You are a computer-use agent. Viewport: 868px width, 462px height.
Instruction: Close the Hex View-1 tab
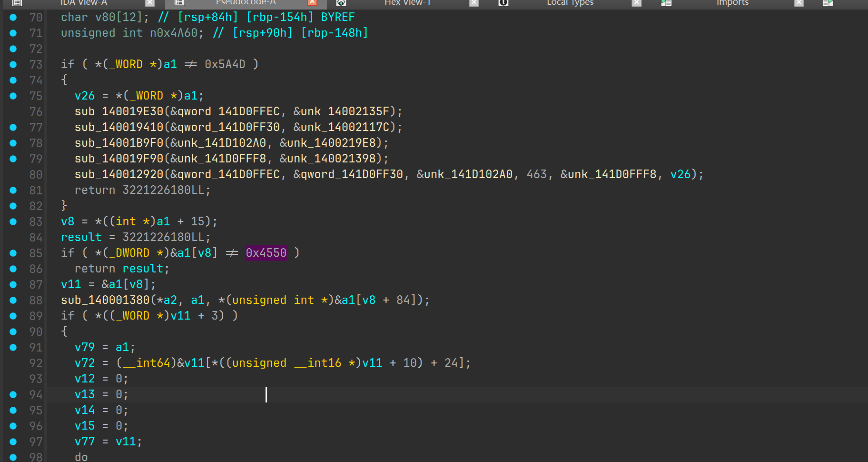pos(474,2)
